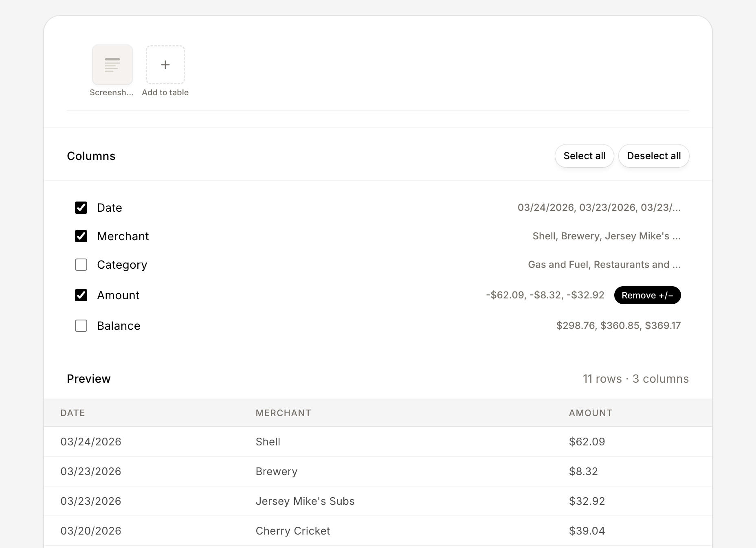The width and height of the screenshot is (756, 548).
Task: Click the MERCHANT preview table header
Action: click(x=283, y=413)
